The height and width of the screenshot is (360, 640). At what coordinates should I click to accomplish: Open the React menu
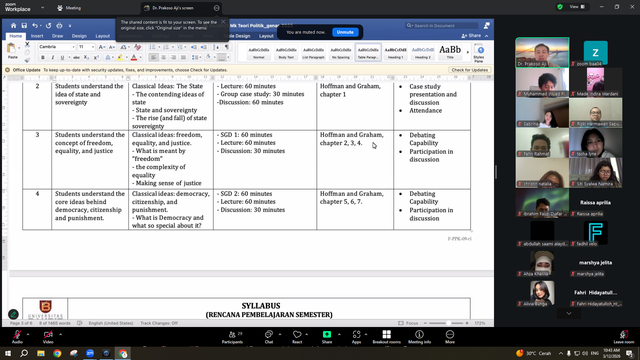[x=297, y=337]
